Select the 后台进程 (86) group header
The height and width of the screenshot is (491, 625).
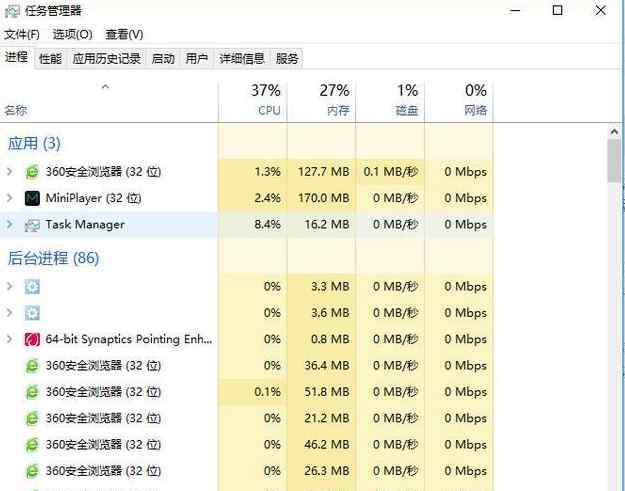click(53, 258)
